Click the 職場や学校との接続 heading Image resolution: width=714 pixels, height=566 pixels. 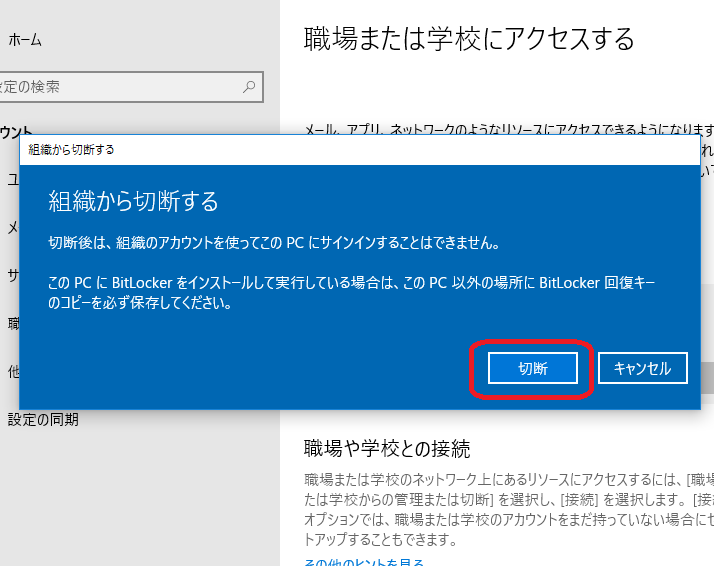pos(387,449)
